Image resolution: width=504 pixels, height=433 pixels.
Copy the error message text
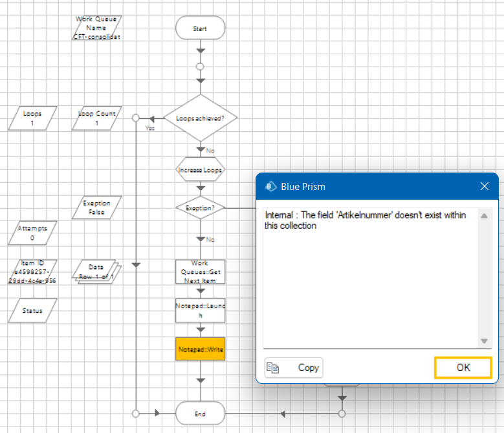(294, 368)
